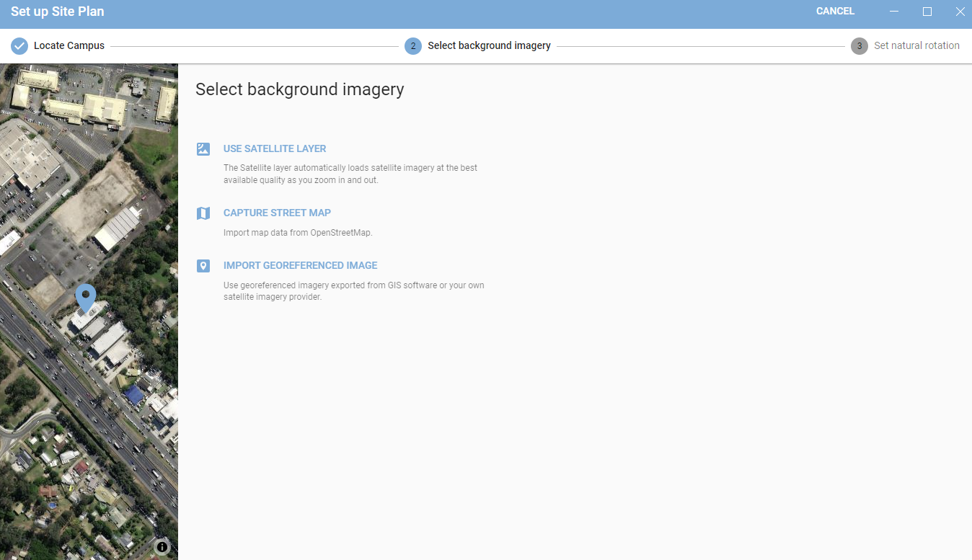This screenshot has height=560, width=972.
Task: Choose USE SATELLITE LAYER option
Action: pyautogui.click(x=275, y=148)
